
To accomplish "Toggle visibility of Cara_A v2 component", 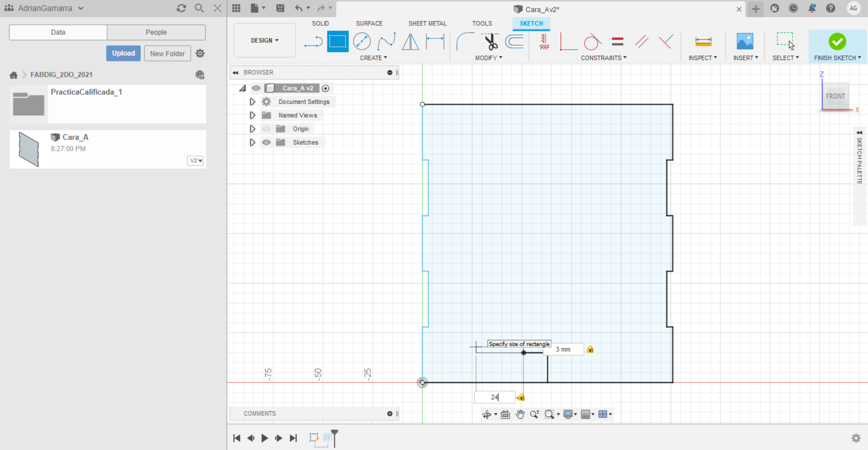I will (x=256, y=88).
